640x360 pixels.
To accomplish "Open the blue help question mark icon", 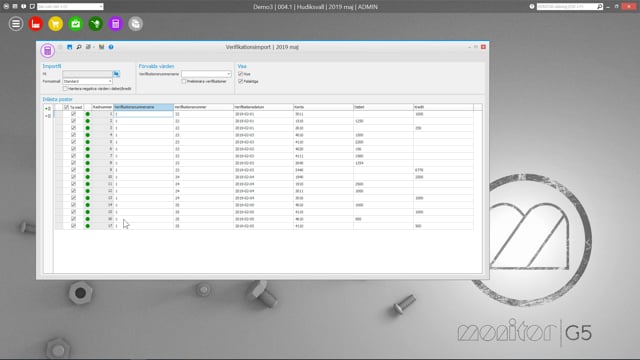I will point(111,47).
